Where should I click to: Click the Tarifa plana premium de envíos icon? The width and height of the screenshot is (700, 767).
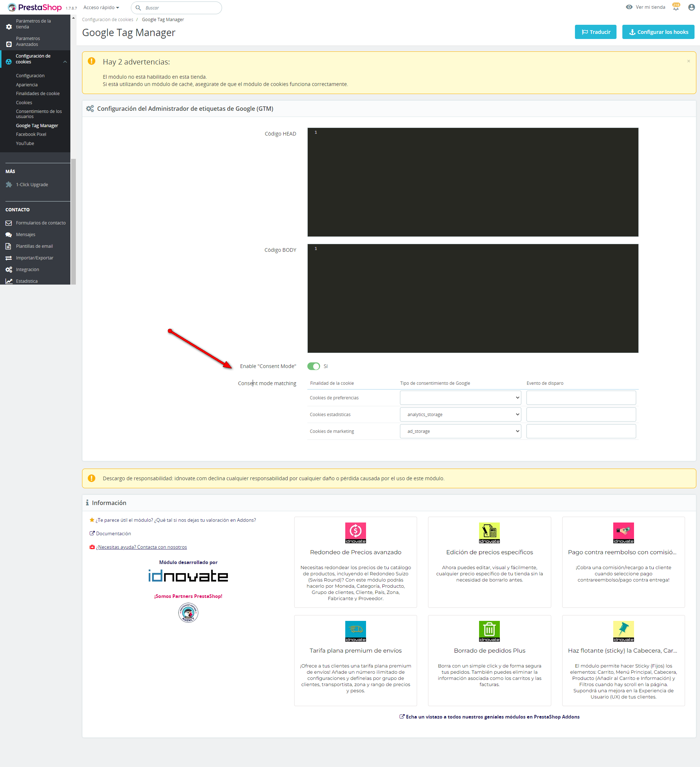pos(355,631)
